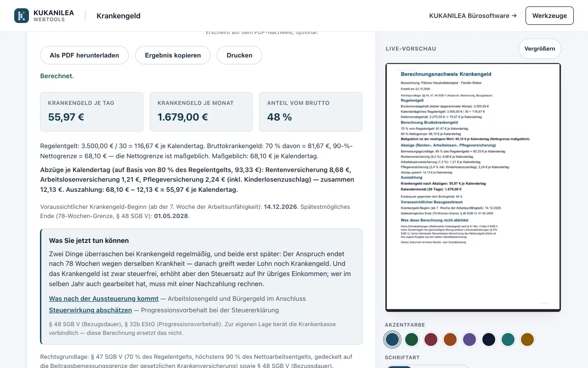Click the PDF live preview thumbnail

click(x=473, y=187)
